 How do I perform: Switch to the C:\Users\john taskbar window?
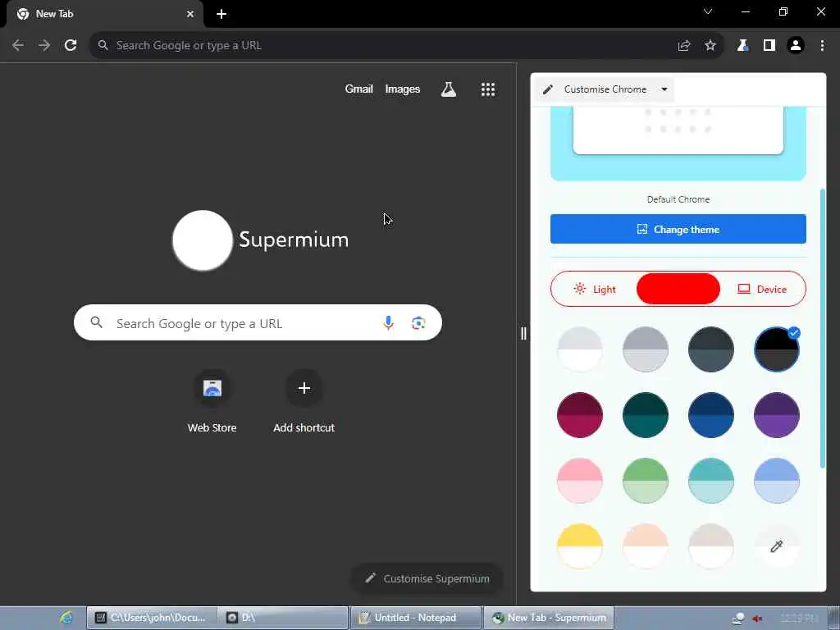pyautogui.click(x=152, y=618)
